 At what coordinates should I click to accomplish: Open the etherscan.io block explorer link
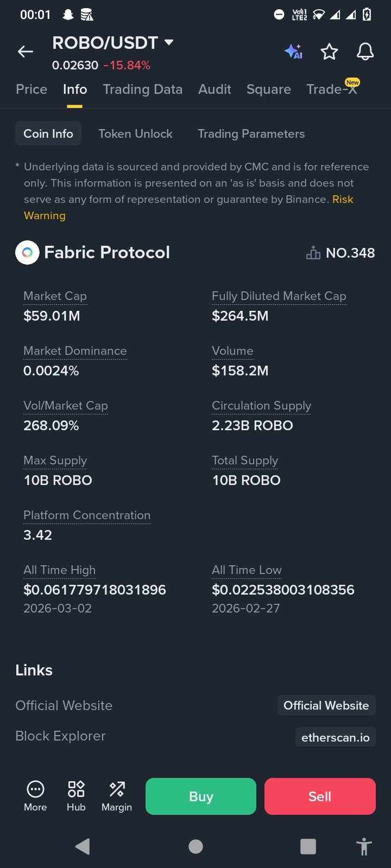335,737
